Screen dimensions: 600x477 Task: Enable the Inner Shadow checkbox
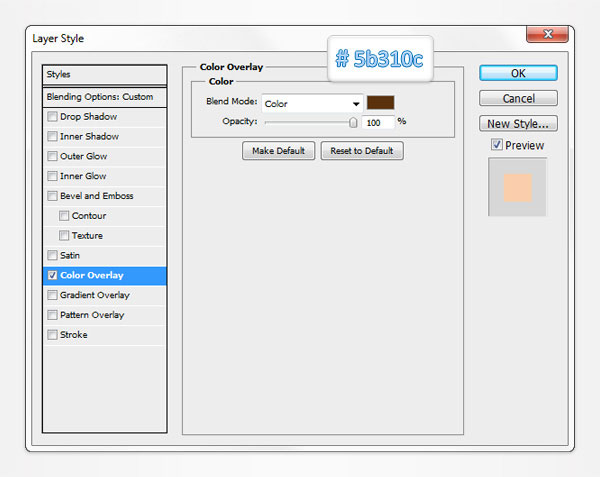52,136
